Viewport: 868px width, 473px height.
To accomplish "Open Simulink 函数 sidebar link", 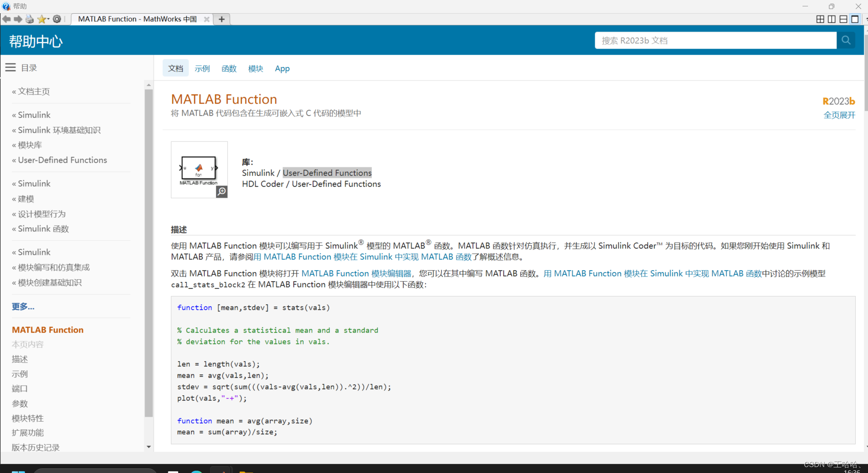I will point(43,229).
